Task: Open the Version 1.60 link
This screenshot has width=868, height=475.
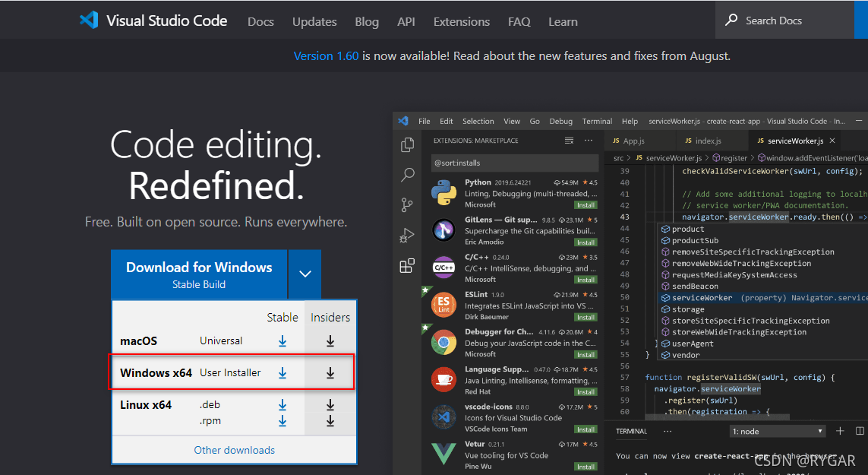Action: 326,56
